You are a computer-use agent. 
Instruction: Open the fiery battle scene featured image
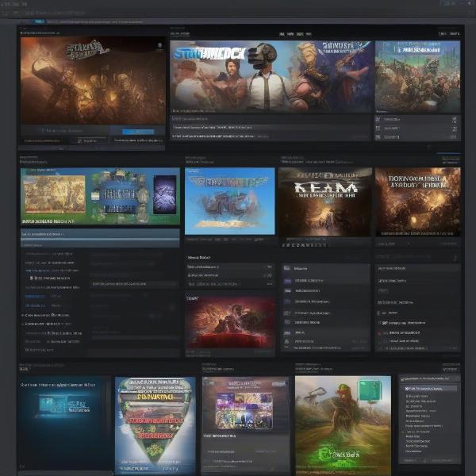coord(93,81)
